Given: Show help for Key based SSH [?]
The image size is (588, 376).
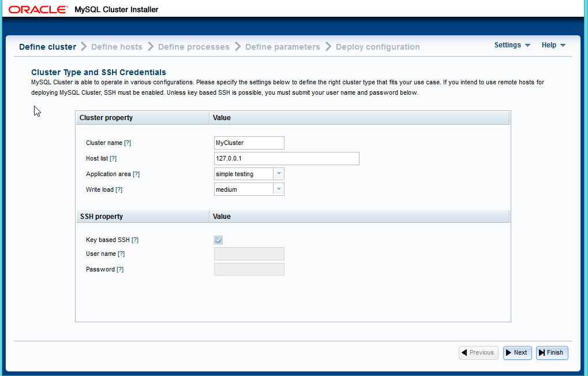Looking at the screenshot, I should click(135, 240).
